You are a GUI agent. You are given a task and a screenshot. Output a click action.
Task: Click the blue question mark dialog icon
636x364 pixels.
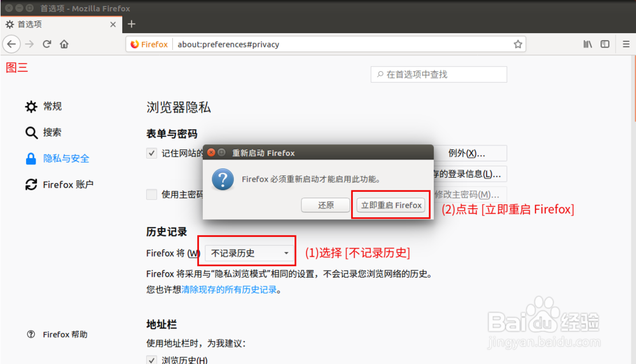pyautogui.click(x=223, y=179)
